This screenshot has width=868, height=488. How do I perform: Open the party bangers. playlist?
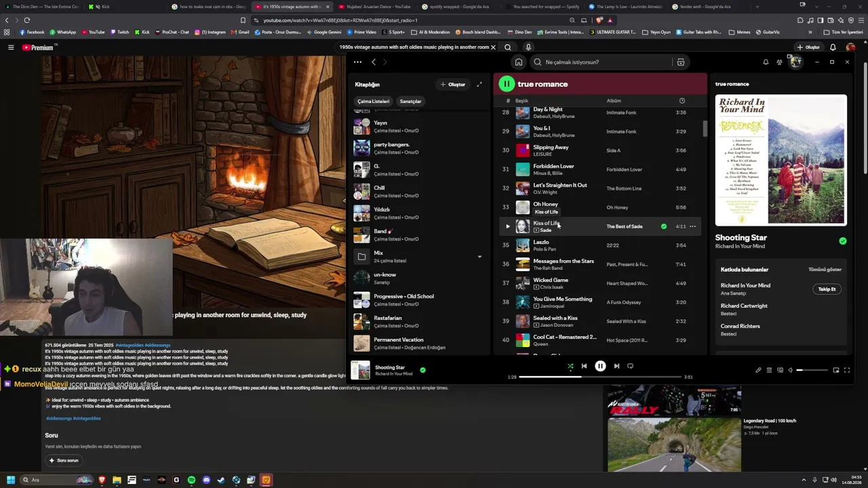pyautogui.click(x=418, y=148)
